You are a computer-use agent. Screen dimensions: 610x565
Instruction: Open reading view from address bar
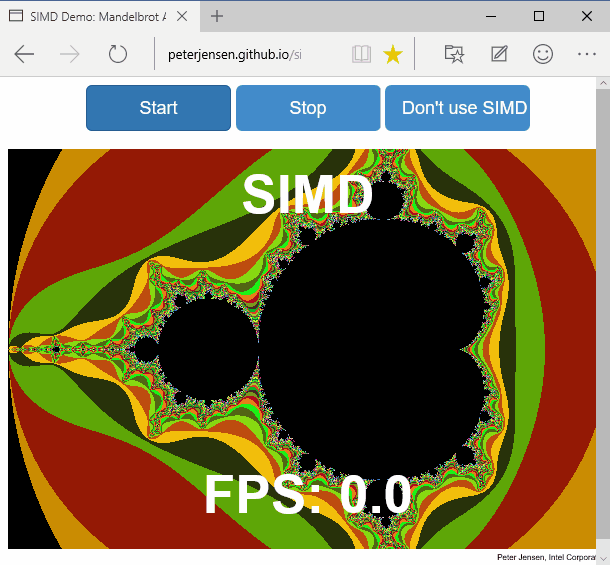click(361, 54)
